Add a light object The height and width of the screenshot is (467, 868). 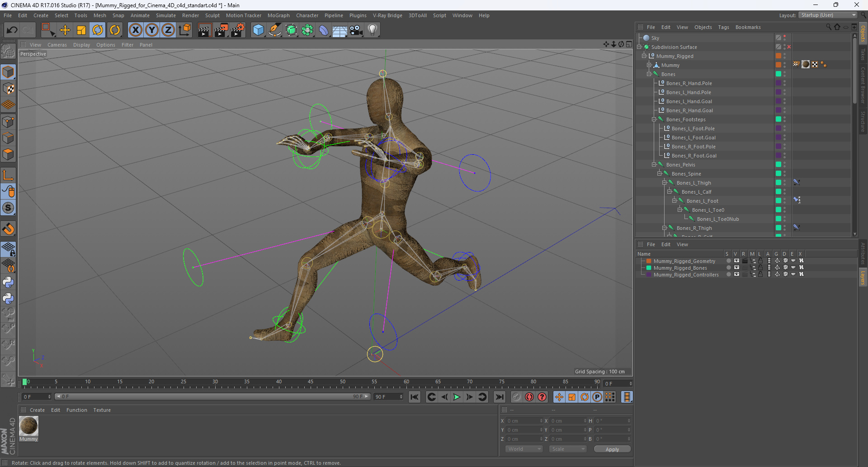click(373, 30)
